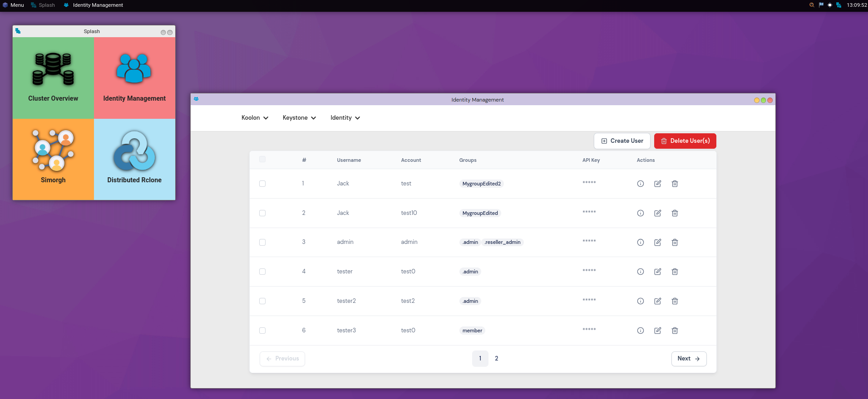Expand the Identity dropdown menu

click(345, 118)
